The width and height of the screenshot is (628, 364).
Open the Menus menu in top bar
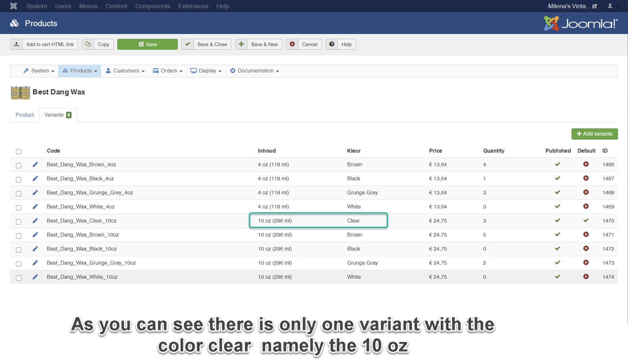(88, 6)
